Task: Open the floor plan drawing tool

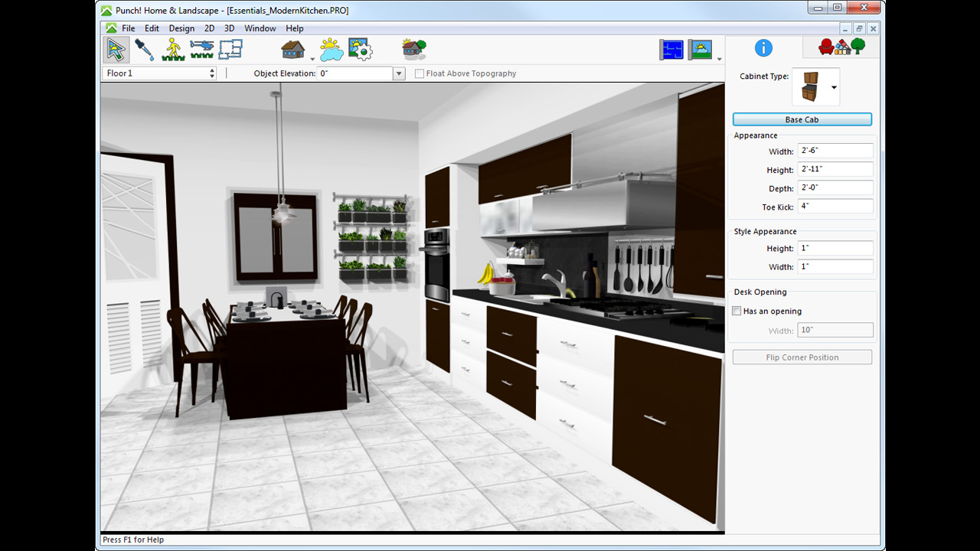Action: tap(230, 49)
